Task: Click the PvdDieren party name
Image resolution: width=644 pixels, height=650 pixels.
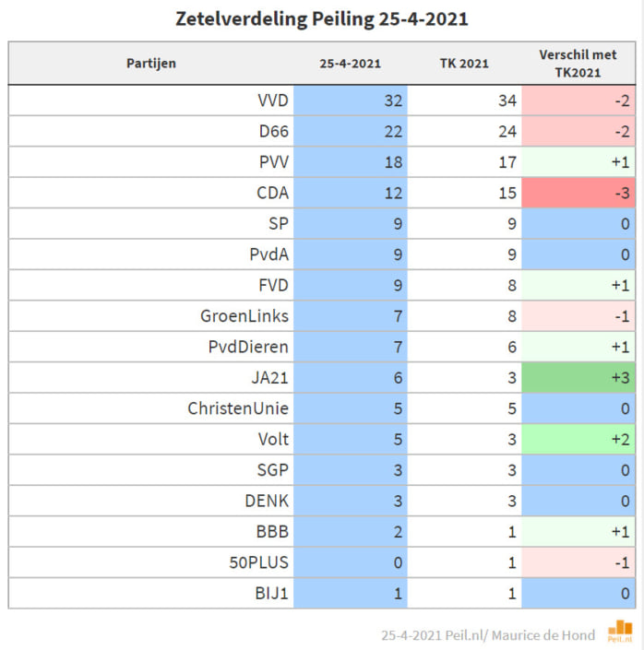Action: 248,347
